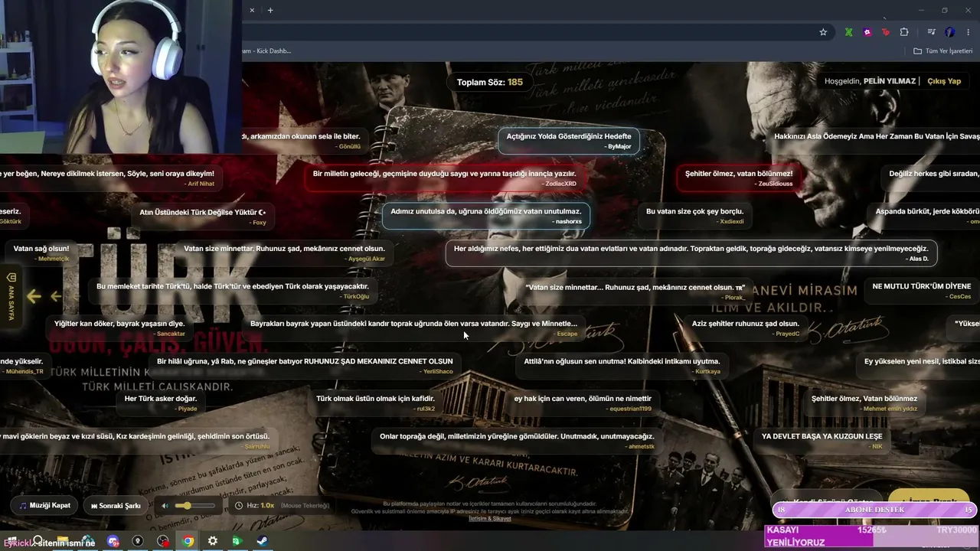Select the quote card by ByMajor
980x551 pixels.
click(x=569, y=141)
